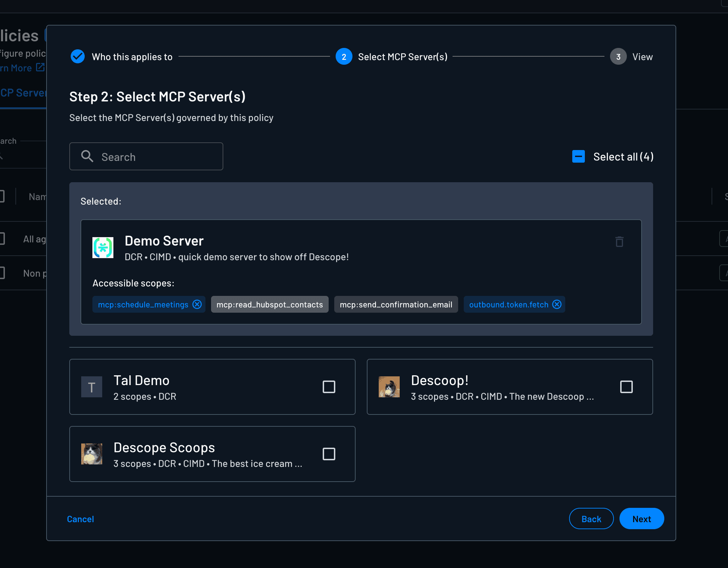Cancel the policy wizard

pyautogui.click(x=80, y=519)
